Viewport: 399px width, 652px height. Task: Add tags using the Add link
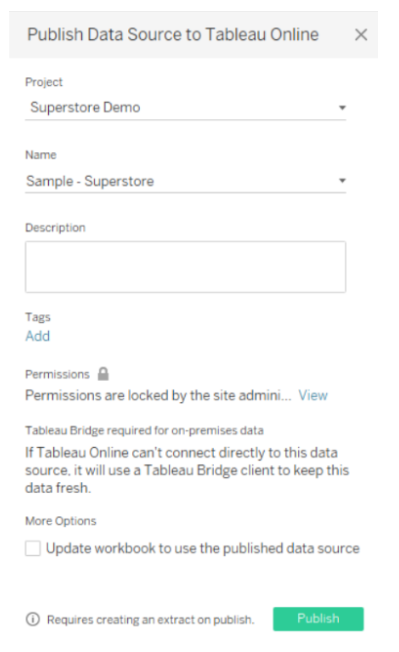tap(37, 336)
